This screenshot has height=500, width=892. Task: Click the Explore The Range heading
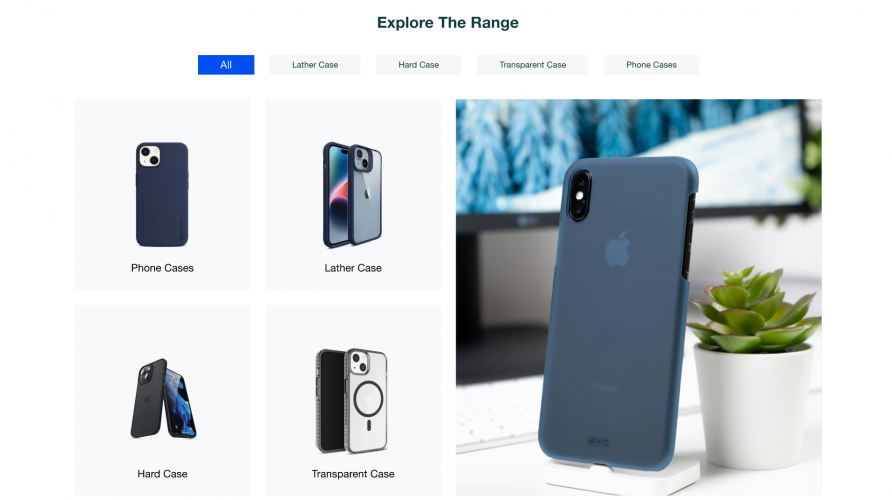click(x=448, y=23)
